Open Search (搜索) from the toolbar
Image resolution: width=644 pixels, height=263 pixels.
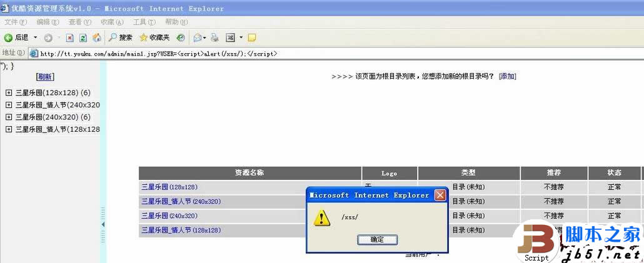(x=121, y=37)
